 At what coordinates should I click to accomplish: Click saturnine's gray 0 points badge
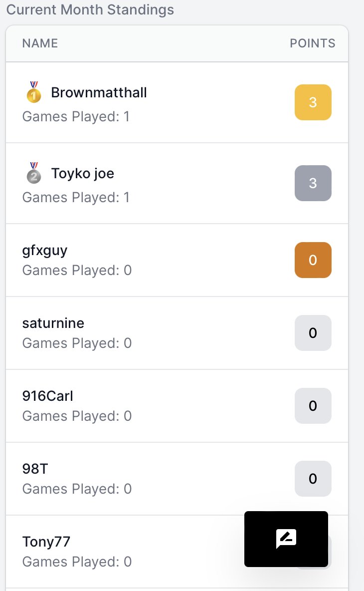pyautogui.click(x=313, y=333)
